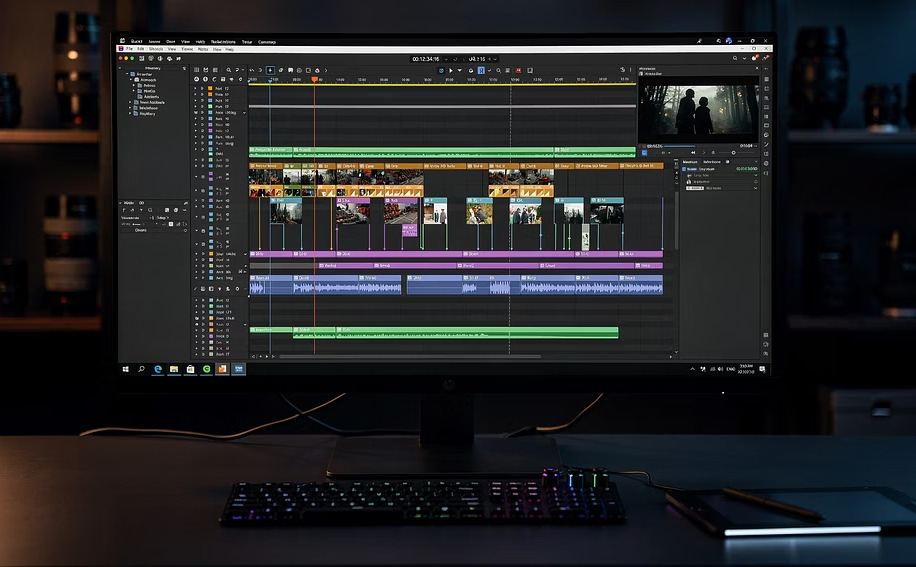Open the three-dot menu above the timeline's right end
916x567 pixels.
pyautogui.click(x=630, y=70)
